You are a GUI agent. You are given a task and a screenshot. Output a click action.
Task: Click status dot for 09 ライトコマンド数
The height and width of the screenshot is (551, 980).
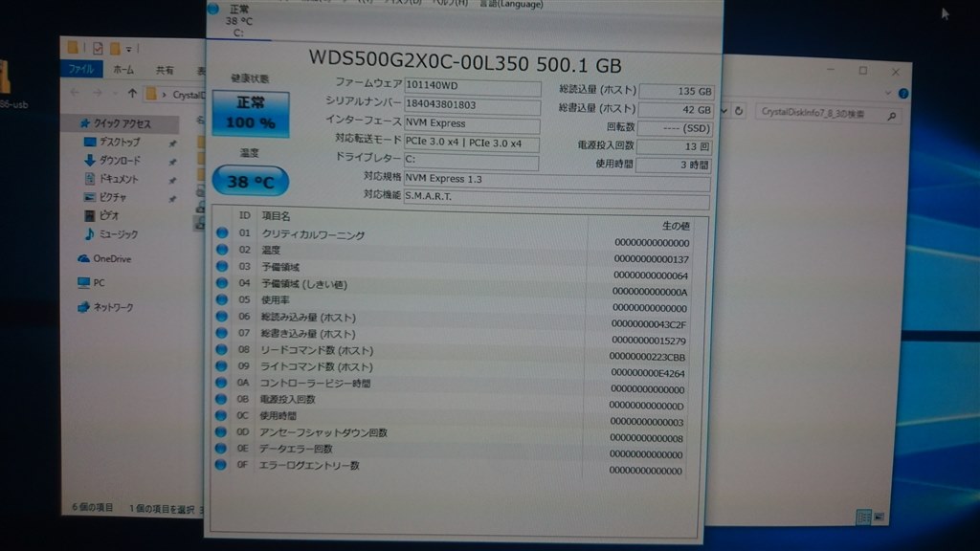(221, 366)
